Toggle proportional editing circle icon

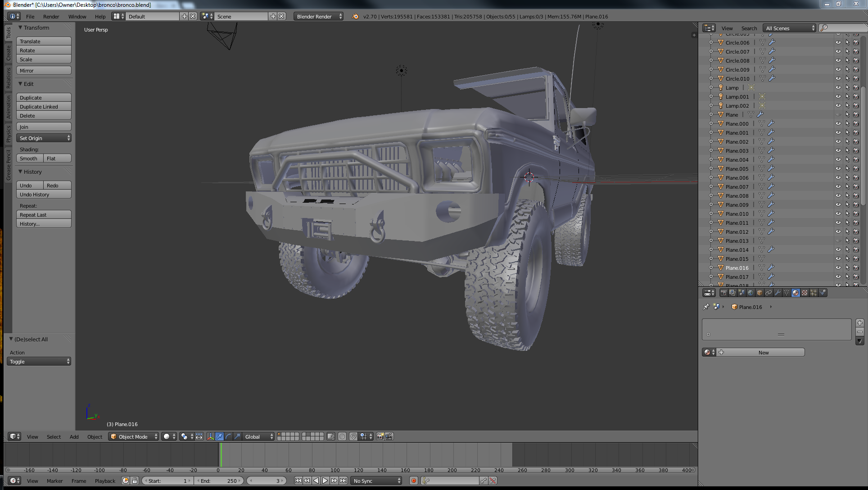pos(342,436)
